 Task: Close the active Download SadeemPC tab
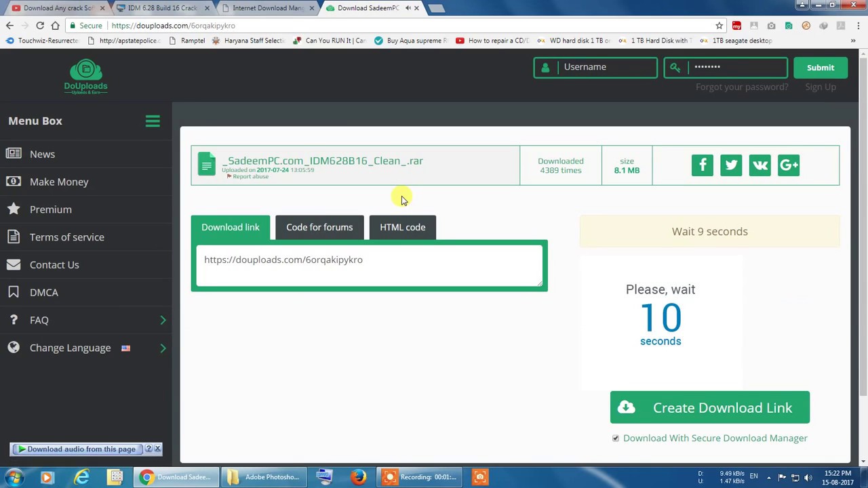(416, 8)
